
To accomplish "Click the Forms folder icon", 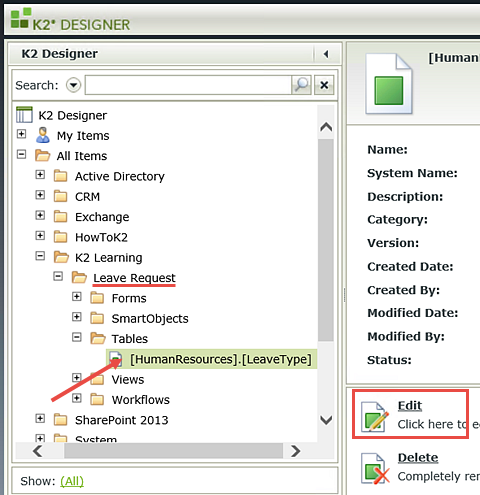I will pos(97,298).
